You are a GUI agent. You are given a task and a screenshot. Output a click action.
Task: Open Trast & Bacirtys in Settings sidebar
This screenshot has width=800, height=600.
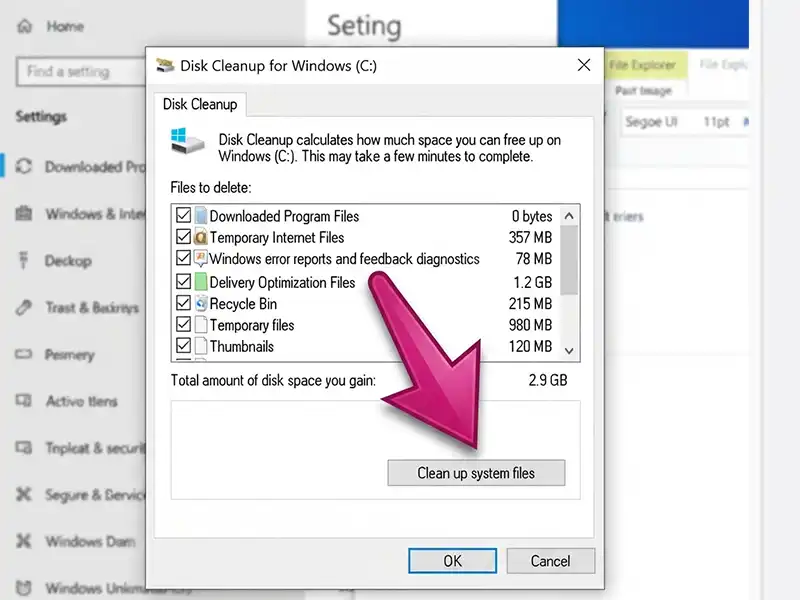point(92,308)
